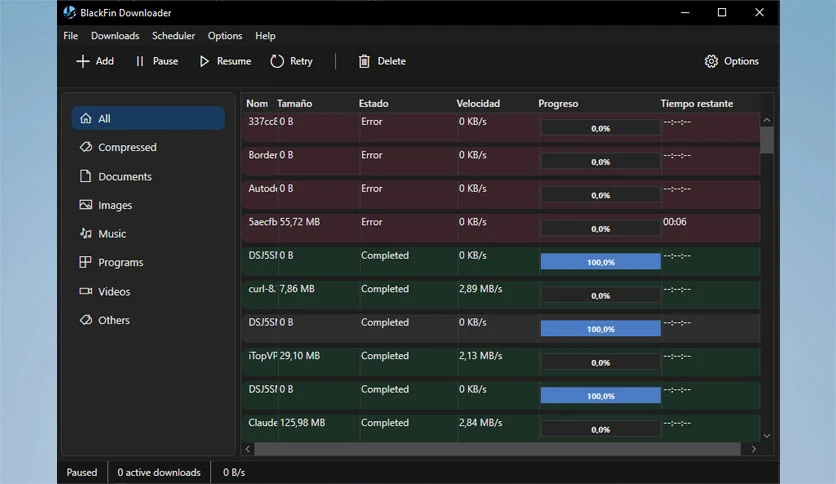The height and width of the screenshot is (484, 836).
Task: Sort by the Tiempo restante column header
Action: tap(696, 103)
